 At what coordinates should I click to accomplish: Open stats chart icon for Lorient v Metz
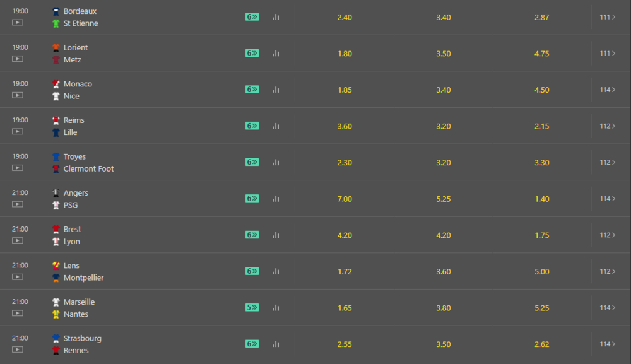pos(276,54)
